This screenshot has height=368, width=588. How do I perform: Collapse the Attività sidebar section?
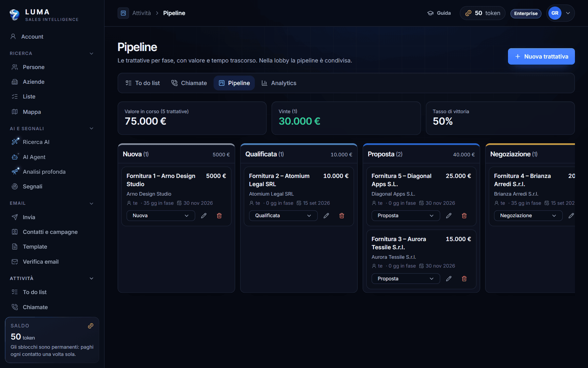click(x=91, y=278)
